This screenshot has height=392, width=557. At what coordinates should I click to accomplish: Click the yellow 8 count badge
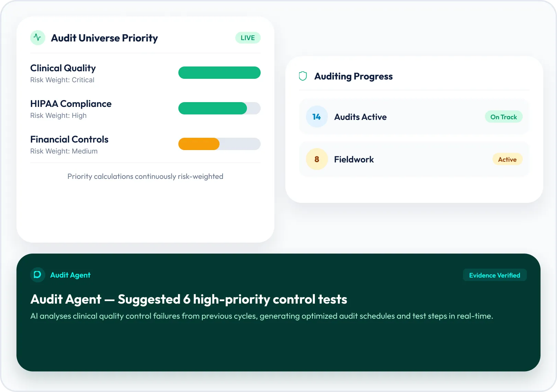[x=317, y=159]
